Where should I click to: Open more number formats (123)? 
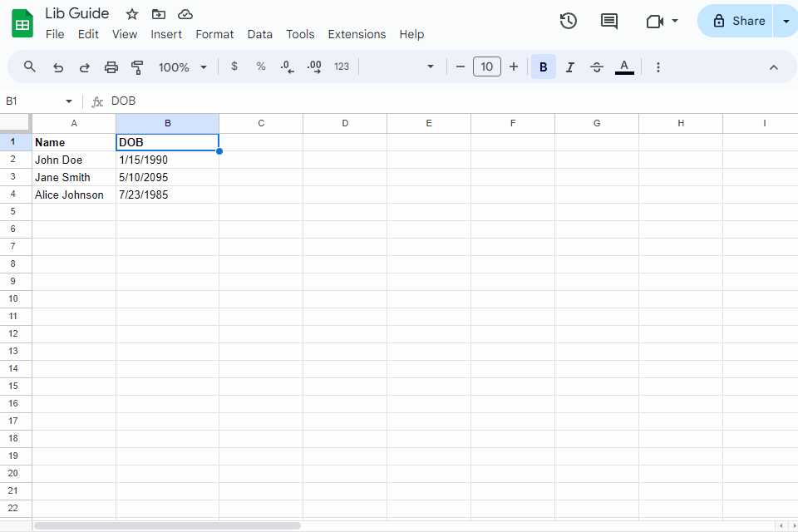point(342,66)
